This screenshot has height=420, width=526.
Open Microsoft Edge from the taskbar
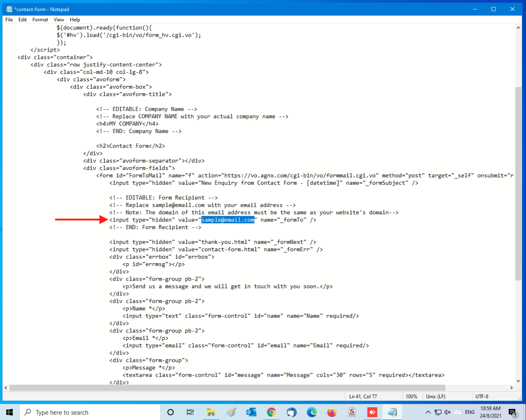point(312,412)
